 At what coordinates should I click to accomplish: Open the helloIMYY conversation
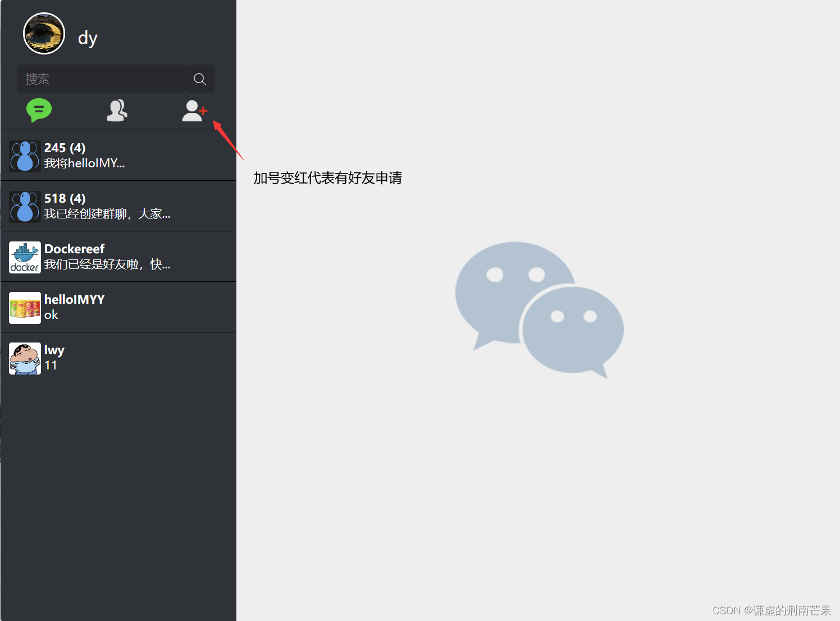(118, 307)
